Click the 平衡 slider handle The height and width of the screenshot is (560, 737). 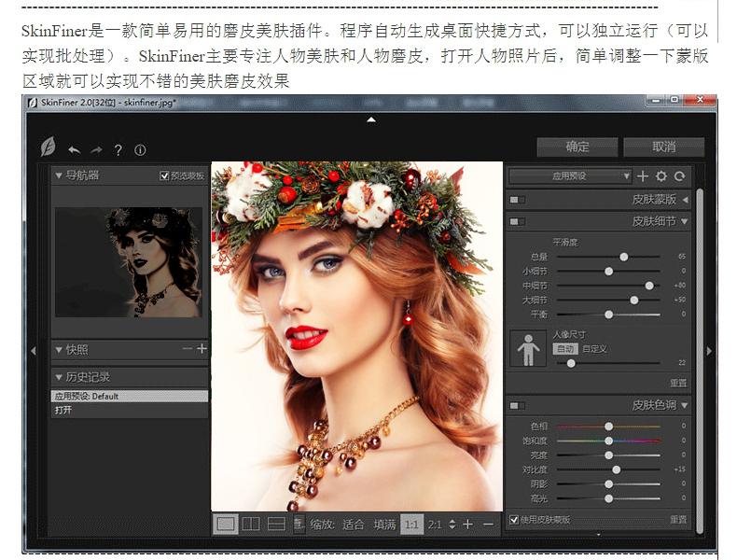coord(608,315)
